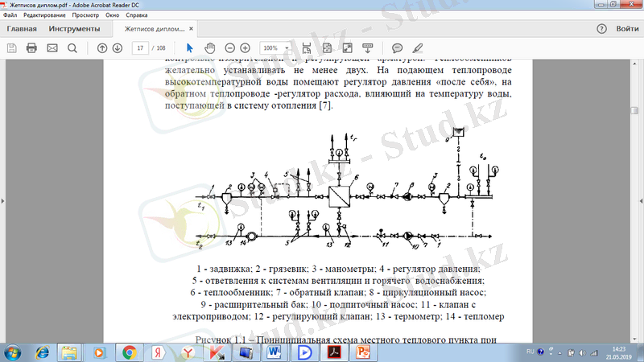Switch to the Главная tab

click(22, 29)
